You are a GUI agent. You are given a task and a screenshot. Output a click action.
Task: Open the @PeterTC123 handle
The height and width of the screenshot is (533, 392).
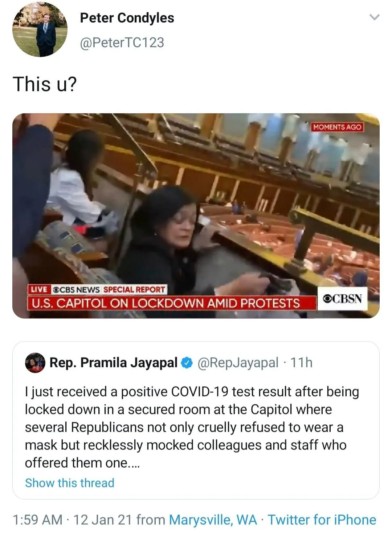click(x=122, y=43)
